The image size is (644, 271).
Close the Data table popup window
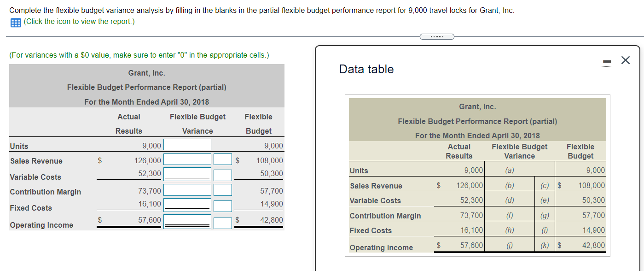[x=625, y=60]
